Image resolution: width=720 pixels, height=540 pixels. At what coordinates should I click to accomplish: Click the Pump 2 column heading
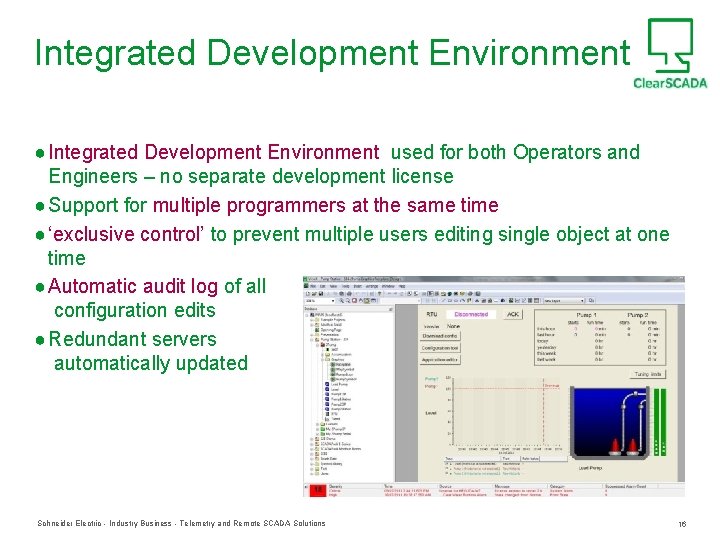click(637, 315)
